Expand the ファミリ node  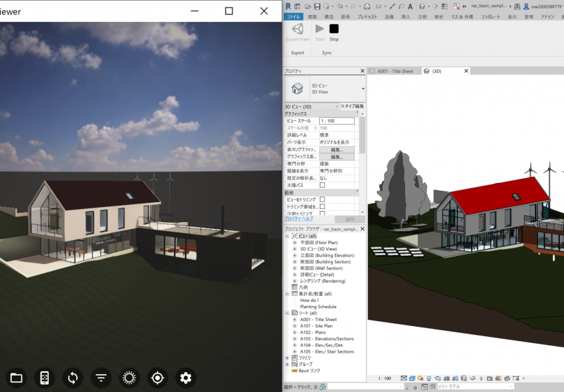click(x=287, y=358)
